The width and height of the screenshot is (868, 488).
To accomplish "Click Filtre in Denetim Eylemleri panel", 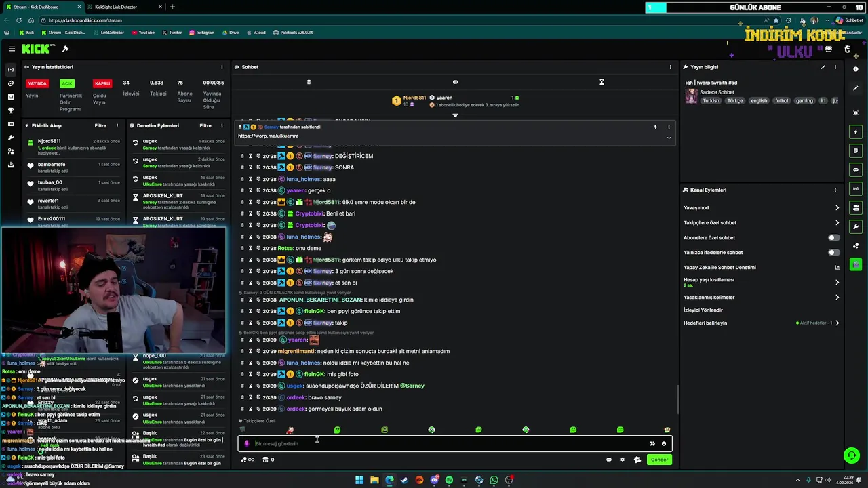I will pos(205,125).
